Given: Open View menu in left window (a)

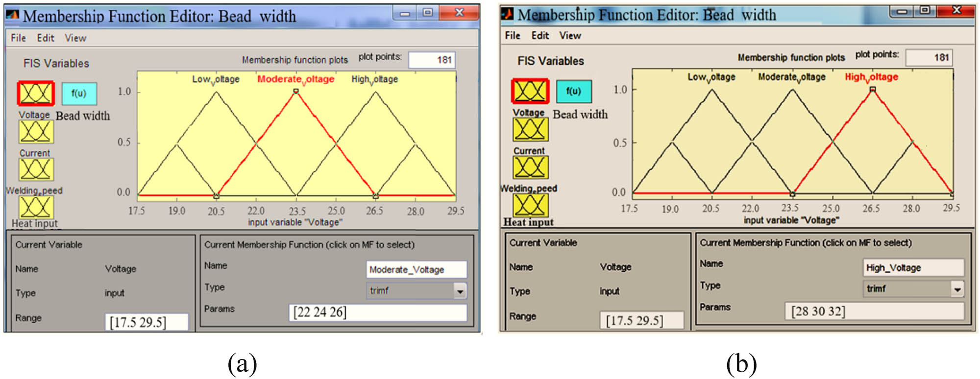Looking at the screenshot, I should [x=75, y=38].
